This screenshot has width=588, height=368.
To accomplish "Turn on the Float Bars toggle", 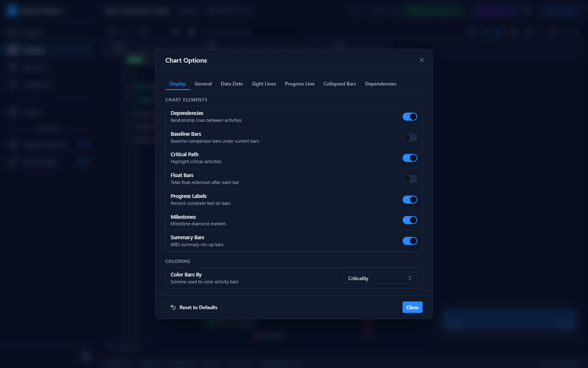I will click(410, 179).
